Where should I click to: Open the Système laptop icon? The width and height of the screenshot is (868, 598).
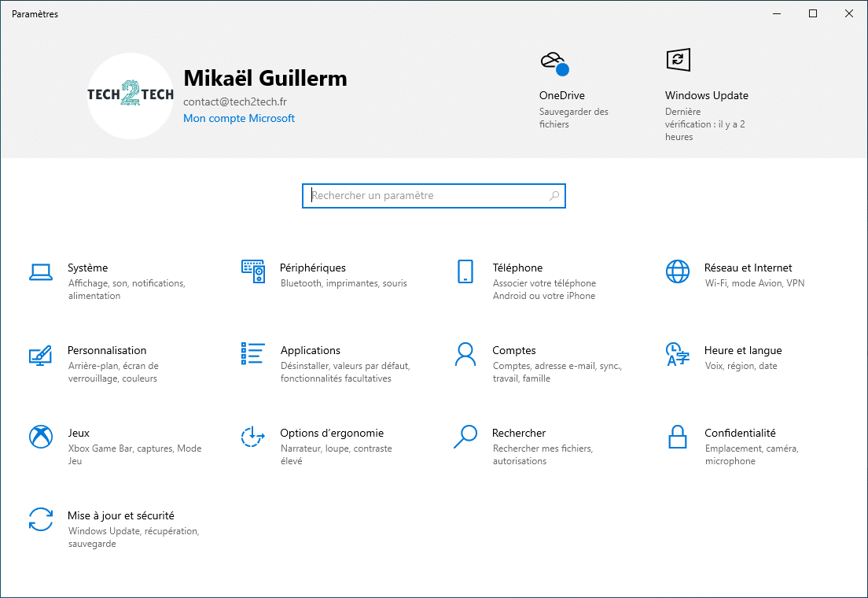click(40, 272)
